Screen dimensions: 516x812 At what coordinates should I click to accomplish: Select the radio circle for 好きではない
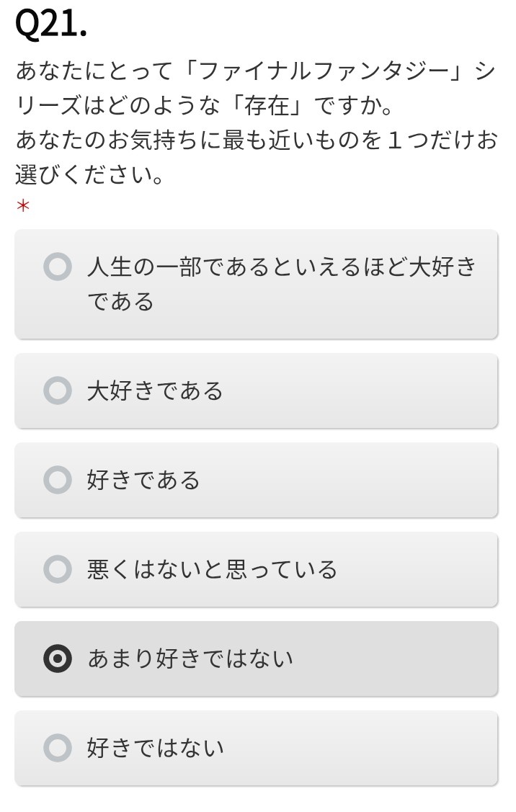pyautogui.click(x=58, y=748)
